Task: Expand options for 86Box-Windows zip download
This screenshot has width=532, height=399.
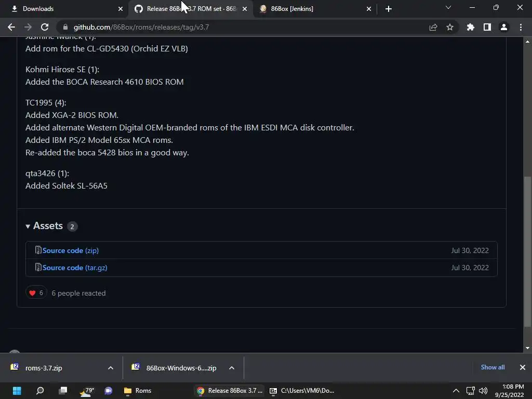Action: tap(232, 368)
